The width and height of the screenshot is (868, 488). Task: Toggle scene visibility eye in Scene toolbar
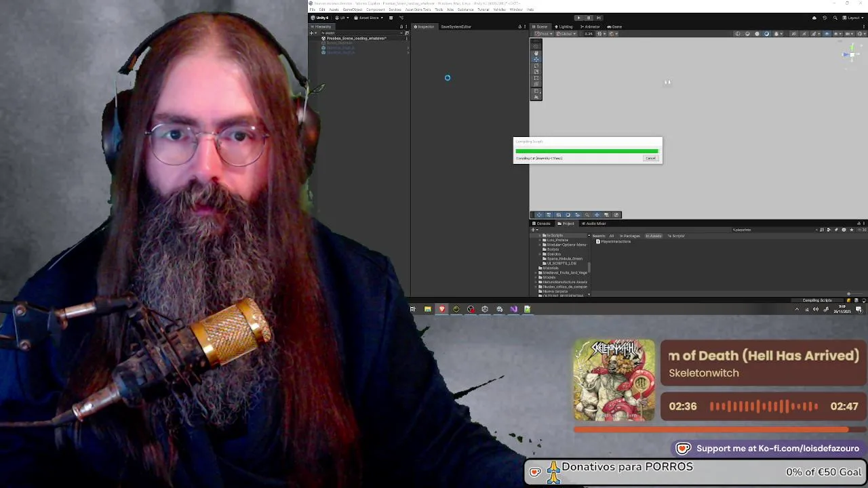click(826, 33)
